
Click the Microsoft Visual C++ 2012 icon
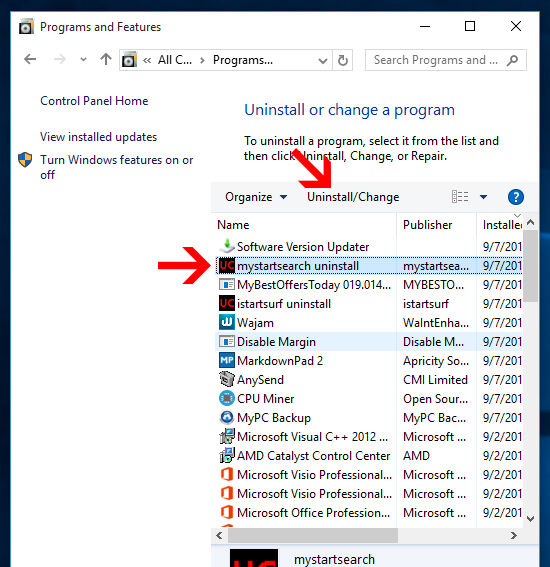click(227, 436)
